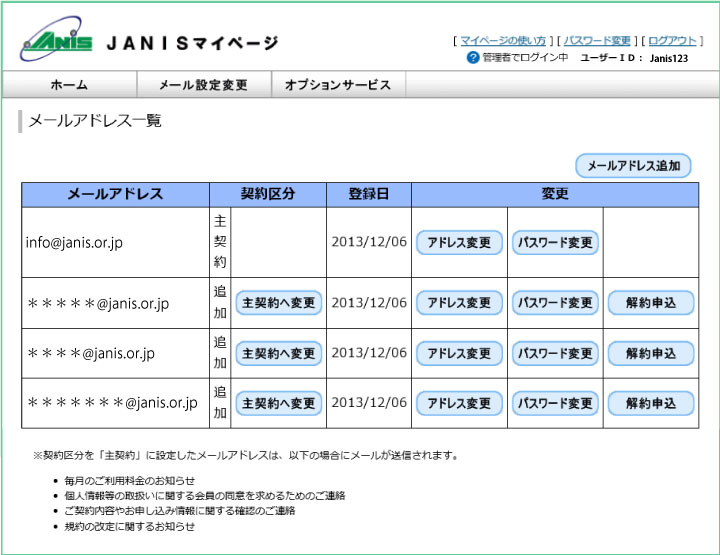Viewport: 720px width, 555px height.
Task: Click 解約申込 in the third row
Action: [651, 354]
